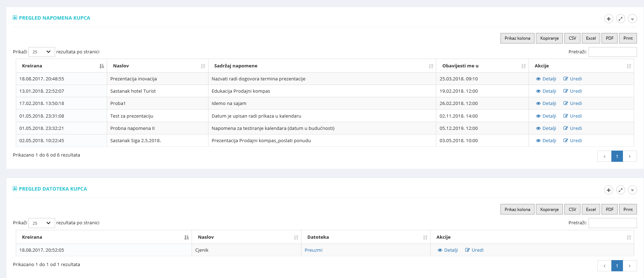This screenshot has height=278, width=644.
Task: Click date cell '05.12.2019. 12:00'
Action: click(483, 128)
